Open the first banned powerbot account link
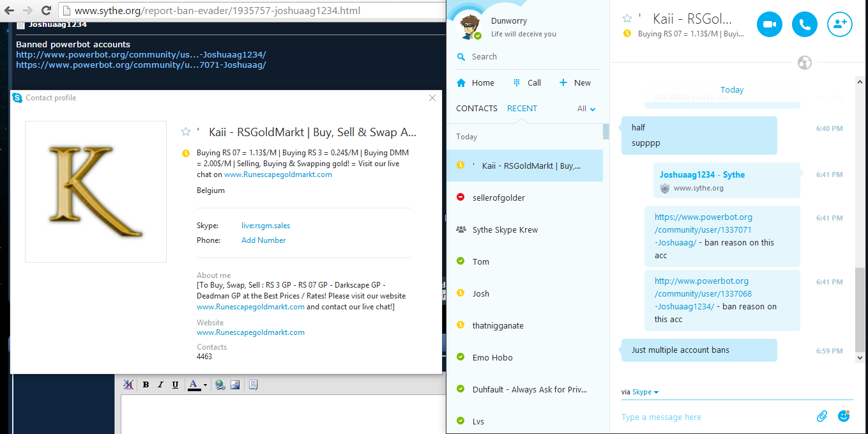Screen dimensions: 868x434 click(x=141, y=55)
